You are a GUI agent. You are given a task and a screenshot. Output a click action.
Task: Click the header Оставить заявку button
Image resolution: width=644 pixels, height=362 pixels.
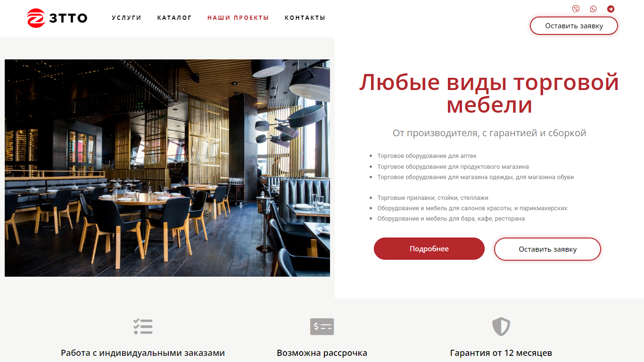tap(574, 26)
